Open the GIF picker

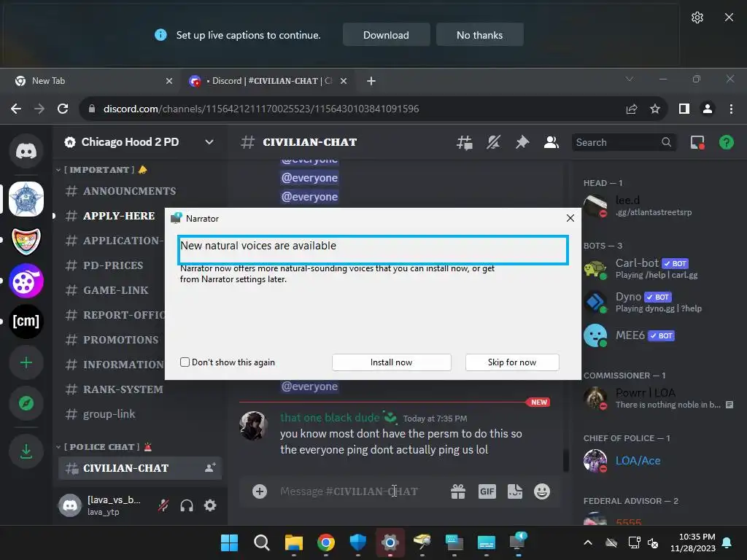(487, 491)
